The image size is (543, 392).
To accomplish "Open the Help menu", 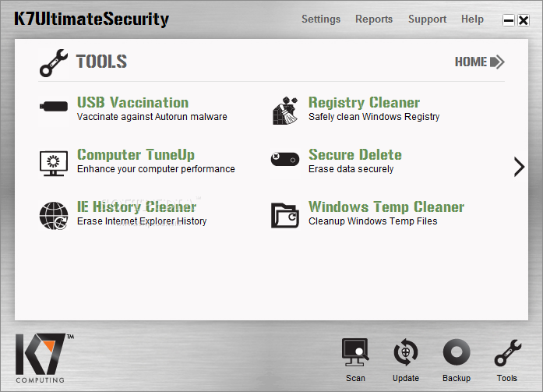I will [x=472, y=19].
